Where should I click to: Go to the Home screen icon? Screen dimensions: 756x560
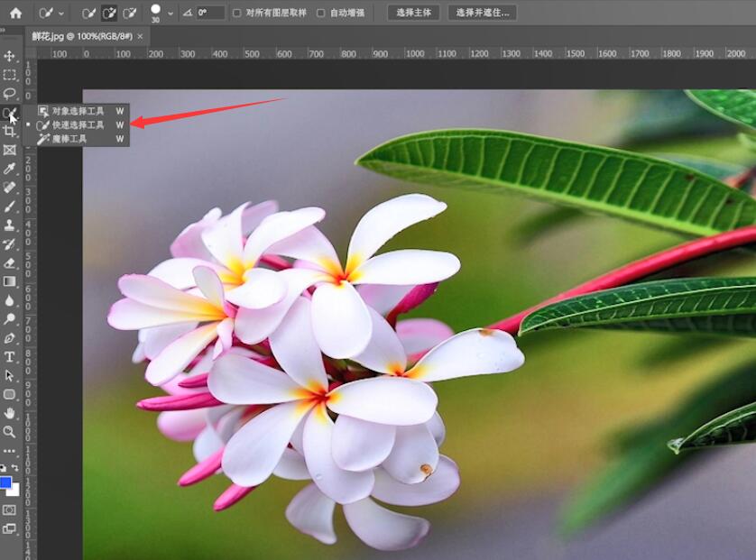point(15,13)
